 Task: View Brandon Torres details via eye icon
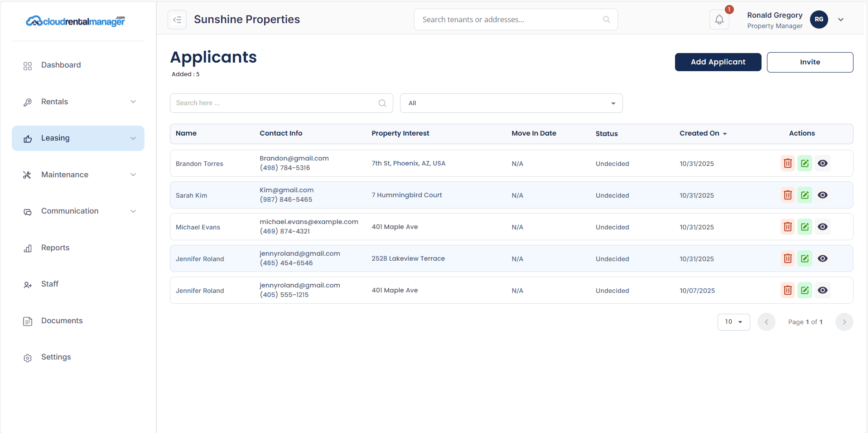(x=823, y=163)
